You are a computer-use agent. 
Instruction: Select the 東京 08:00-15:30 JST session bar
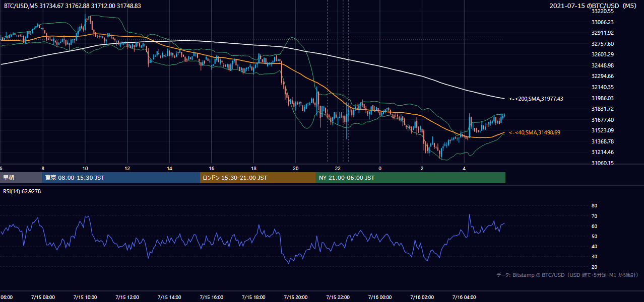pos(121,178)
